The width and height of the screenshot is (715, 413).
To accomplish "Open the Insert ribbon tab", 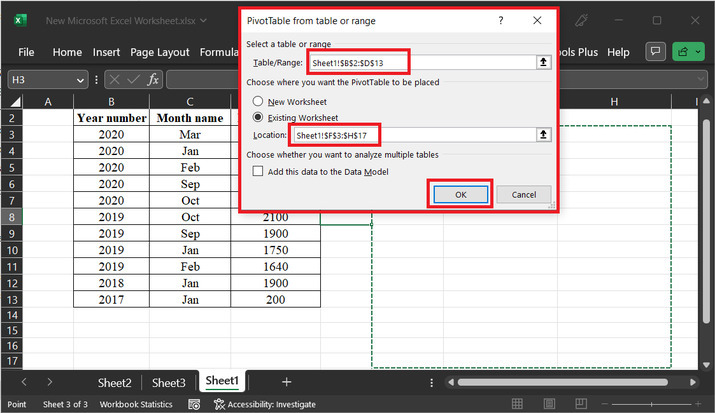I will pos(106,52).
